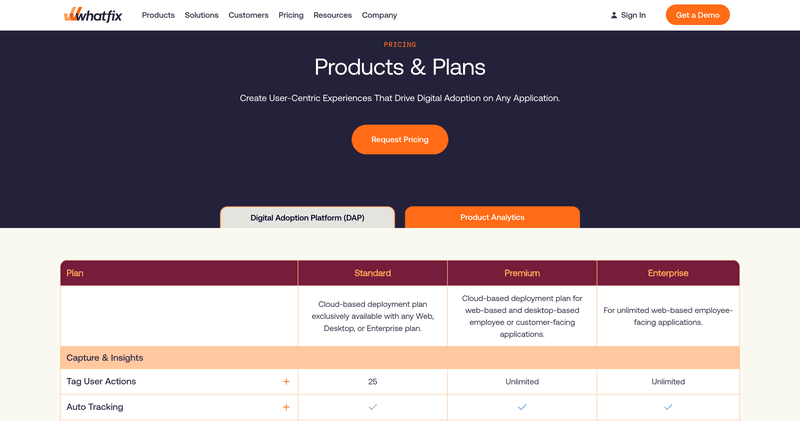Screen dimensions: 800x421
Task: Click the Whatfix logo
Action: 93,15
